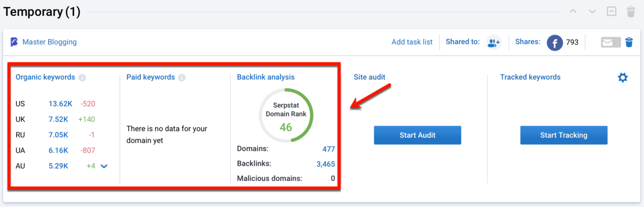Open the 3,465 backlinks count
The width and height of the screenshot is (644, 207).
pyautogui.click(x=325, y=164)
